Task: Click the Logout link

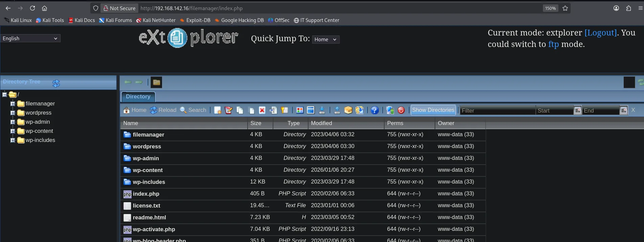Action: [600, 33]
